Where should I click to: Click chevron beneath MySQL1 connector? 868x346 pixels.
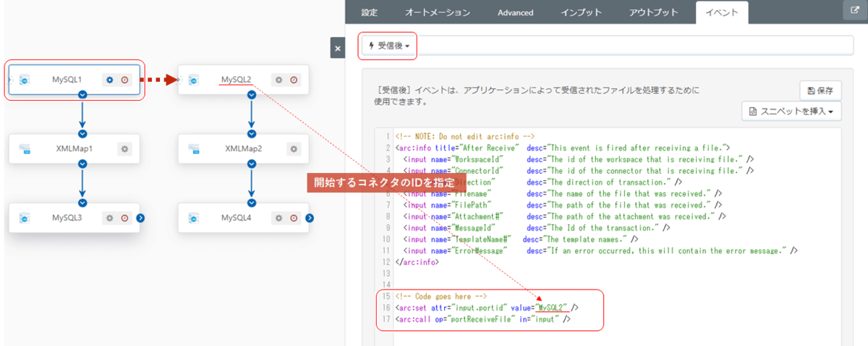(82, 93)
